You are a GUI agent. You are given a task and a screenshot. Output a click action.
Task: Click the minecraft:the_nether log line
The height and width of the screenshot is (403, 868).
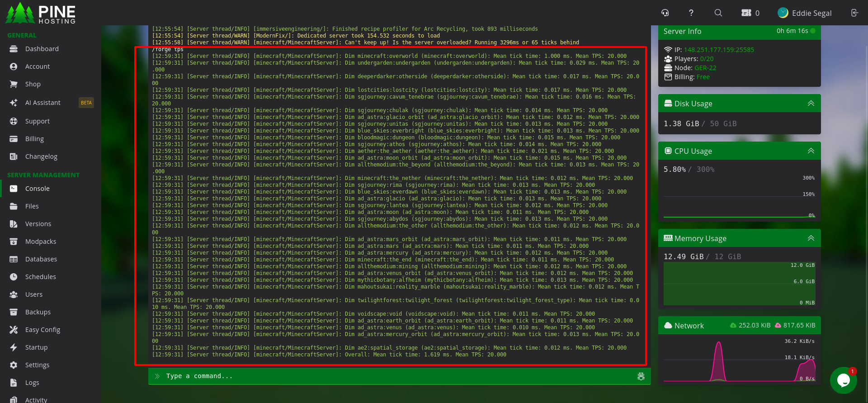(x=392, y=178)
